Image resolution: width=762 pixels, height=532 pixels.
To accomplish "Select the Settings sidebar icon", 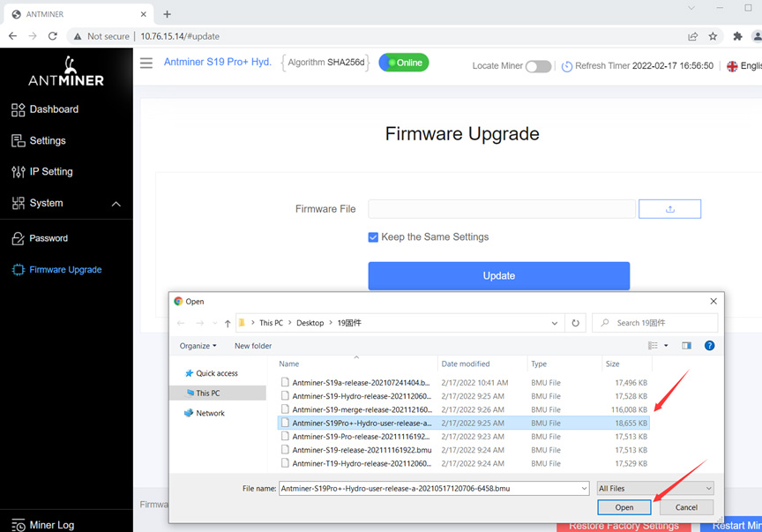I will tap(19, 140).
